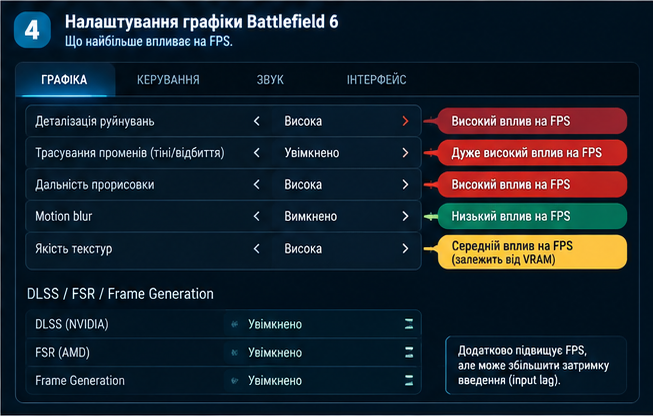Increase Дальність прорисовки with right arrow
The width and height of the screenshot is (653, 416).
point(405,184)
